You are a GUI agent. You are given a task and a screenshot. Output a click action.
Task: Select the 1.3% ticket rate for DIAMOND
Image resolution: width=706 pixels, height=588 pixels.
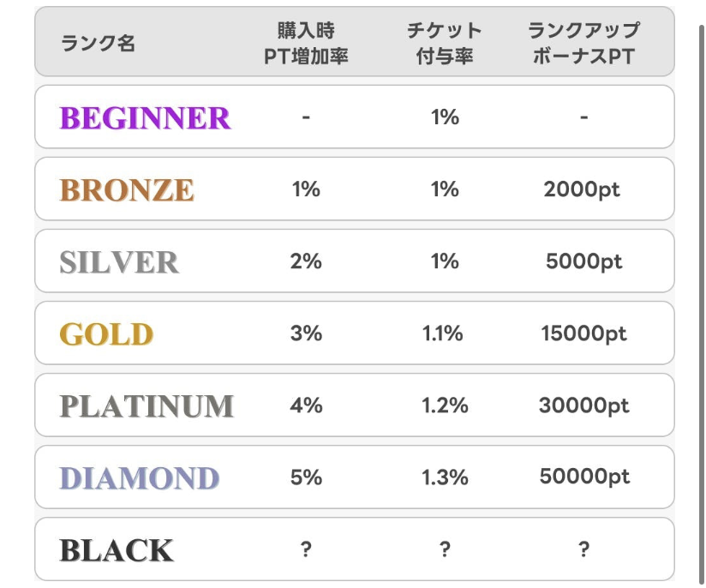click(x=445, y=477)
